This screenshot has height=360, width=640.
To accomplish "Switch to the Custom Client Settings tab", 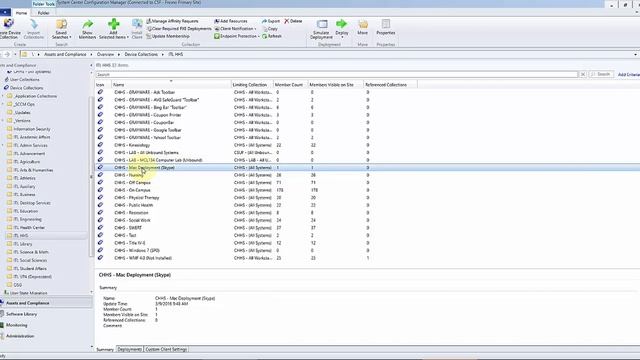I will (166, 349).
